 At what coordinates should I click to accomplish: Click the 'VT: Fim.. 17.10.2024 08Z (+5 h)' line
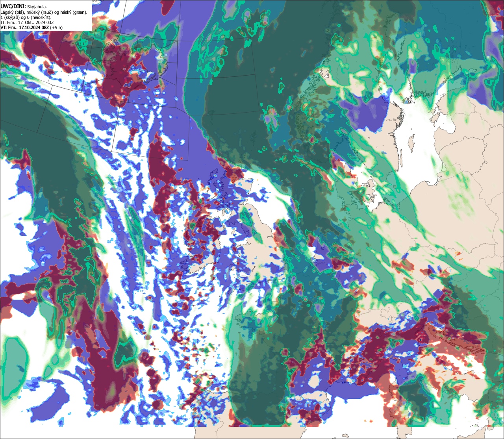pos(32,28)
